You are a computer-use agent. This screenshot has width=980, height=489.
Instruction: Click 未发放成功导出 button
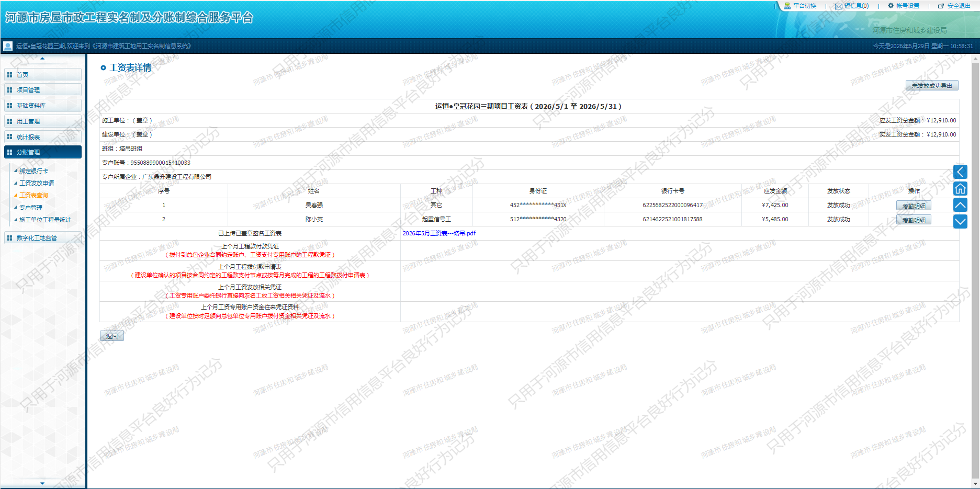(x=932, y=86)
